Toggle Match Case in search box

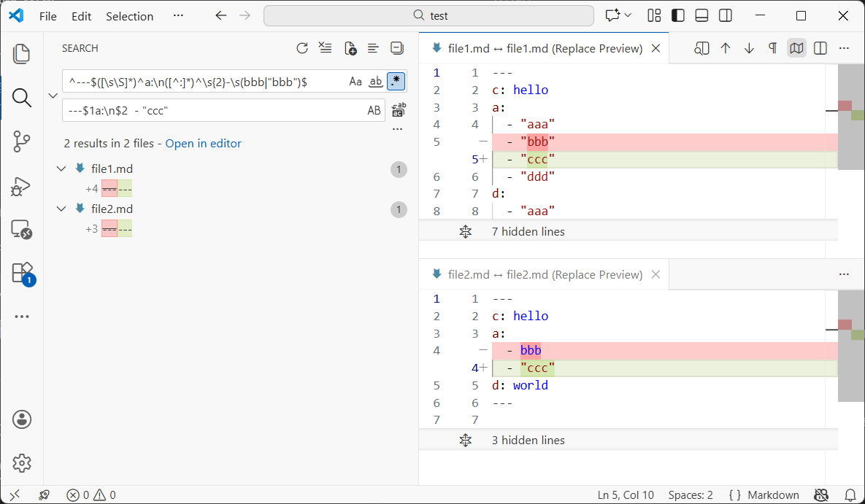[x=355, y=82]
